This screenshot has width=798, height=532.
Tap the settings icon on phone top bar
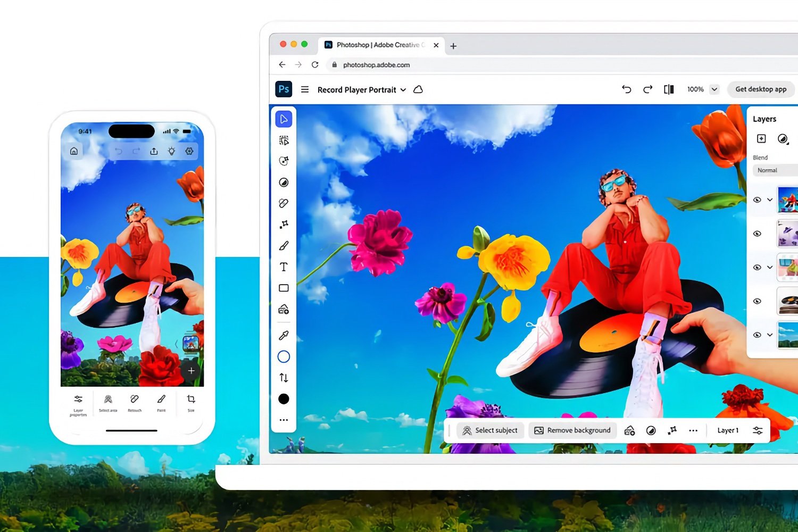click(x=189, y=151)
